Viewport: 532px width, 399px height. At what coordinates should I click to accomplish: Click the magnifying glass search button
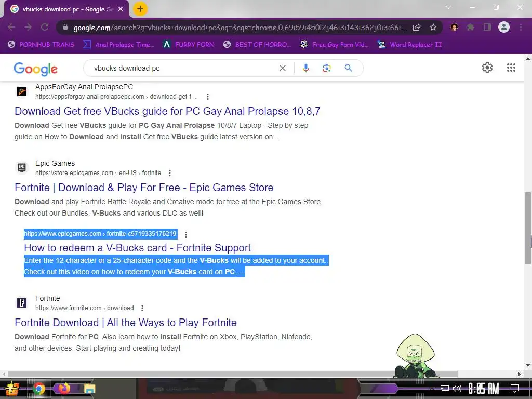click(348, 68)
